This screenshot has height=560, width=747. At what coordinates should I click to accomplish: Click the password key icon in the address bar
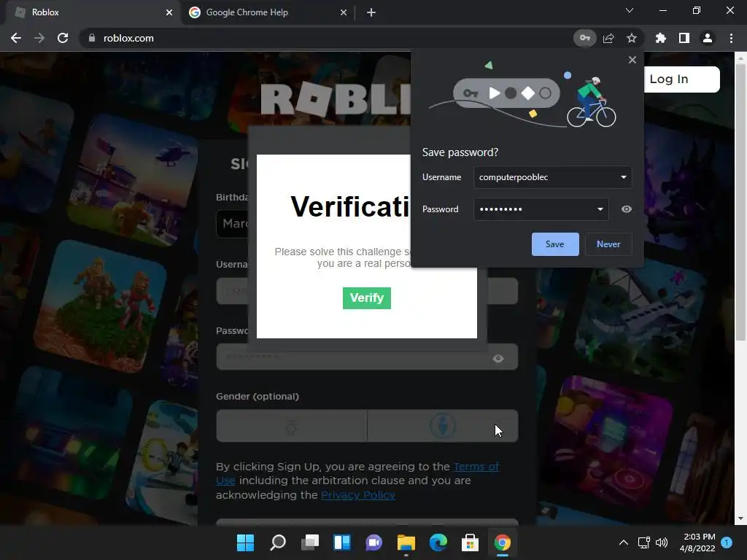coord(584,38)
